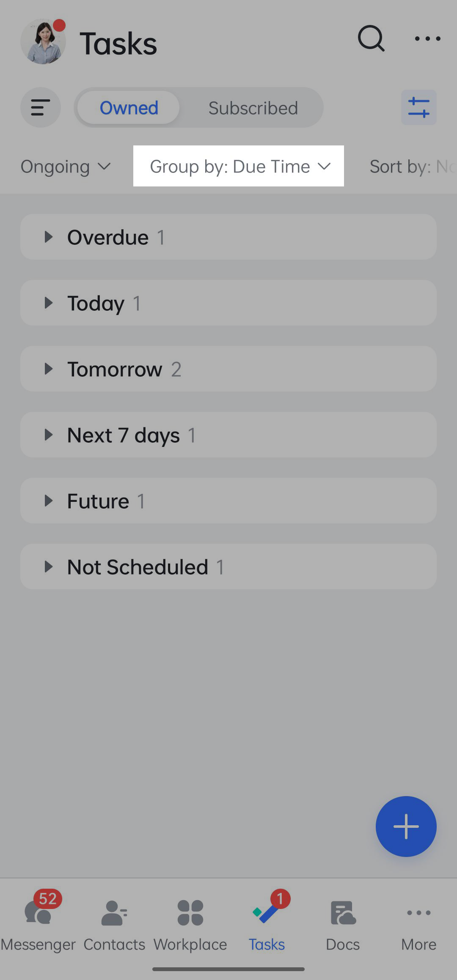Tap the filter settings sliders icon
Viewport: 457px width, 980px height.
tap(418, 107)
